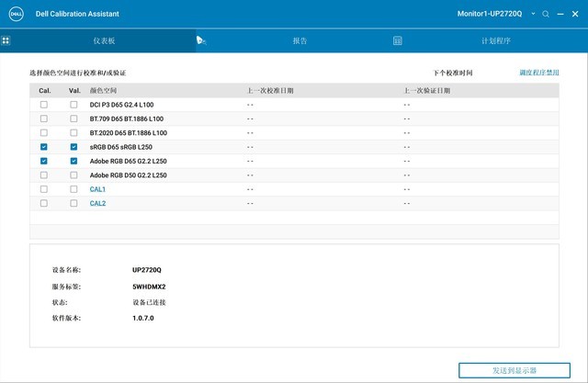Check Val. for Adobe RGB D50 G2.2 L250
The image size is (588, 383).
click(73, 175)
